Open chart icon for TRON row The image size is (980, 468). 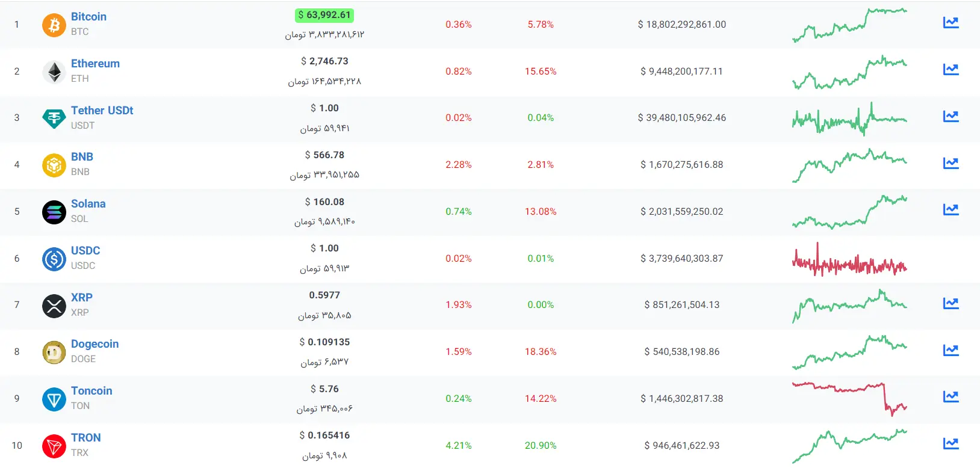coord(951,443)
